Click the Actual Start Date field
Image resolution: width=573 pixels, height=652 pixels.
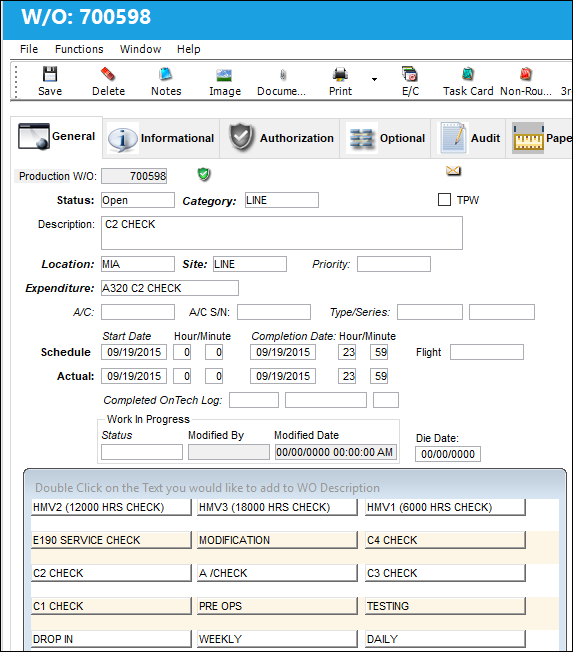[x=134, y=376]
